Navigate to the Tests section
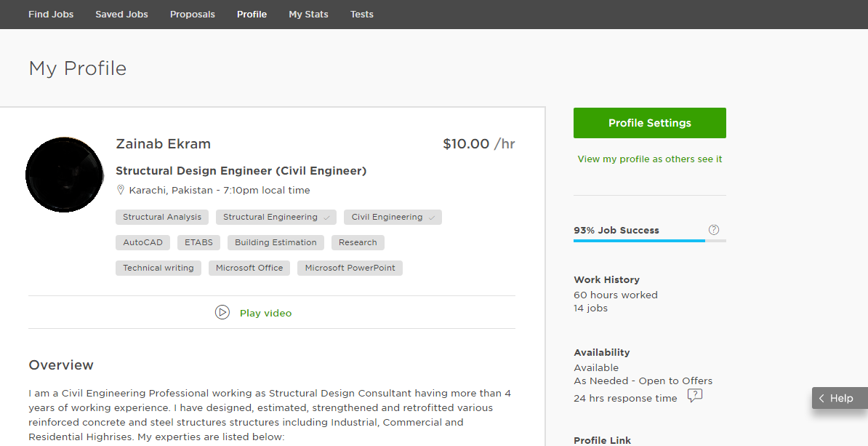 (362, 14)
